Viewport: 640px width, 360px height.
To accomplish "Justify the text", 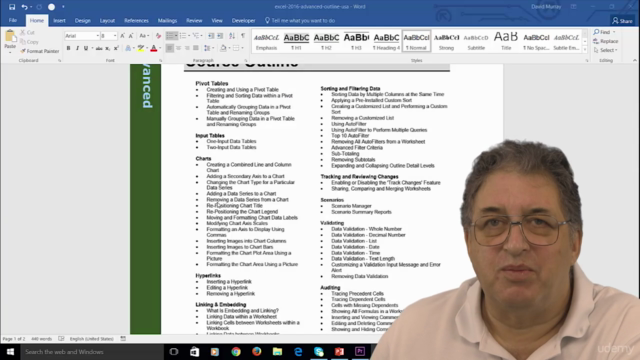I will [196, 48].
